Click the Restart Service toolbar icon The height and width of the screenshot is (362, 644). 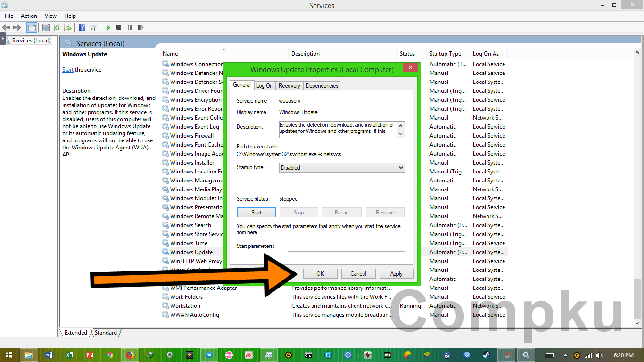coord(140,28)
